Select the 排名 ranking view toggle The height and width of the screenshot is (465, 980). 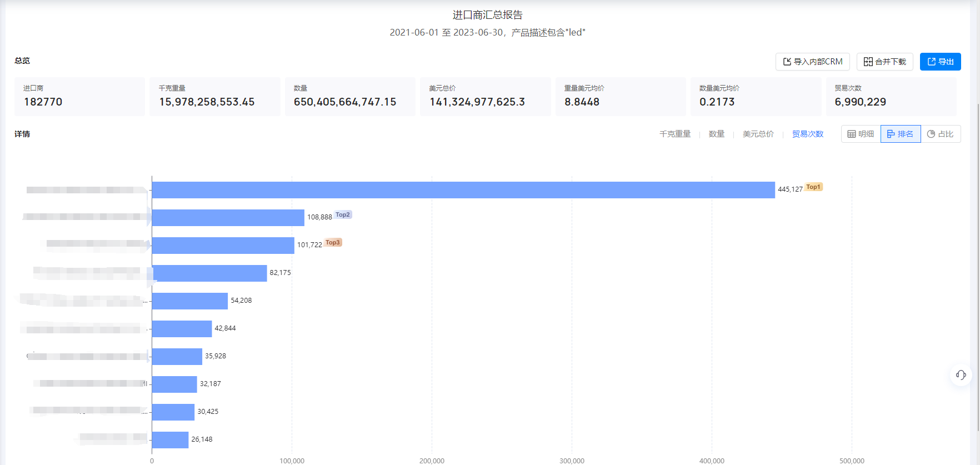coord(900,134)
